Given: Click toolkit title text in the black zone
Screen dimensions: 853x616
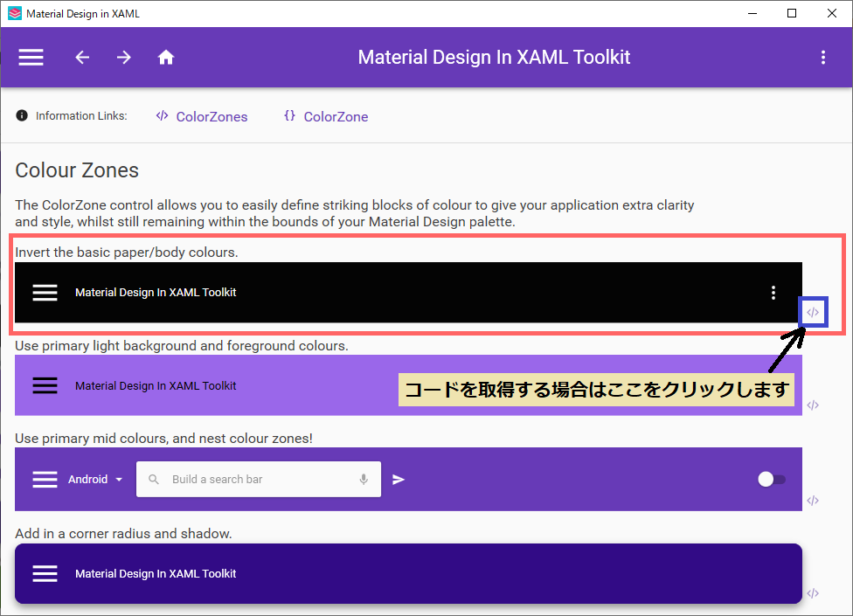Looking at the screenshot, I should pos(156,293).
